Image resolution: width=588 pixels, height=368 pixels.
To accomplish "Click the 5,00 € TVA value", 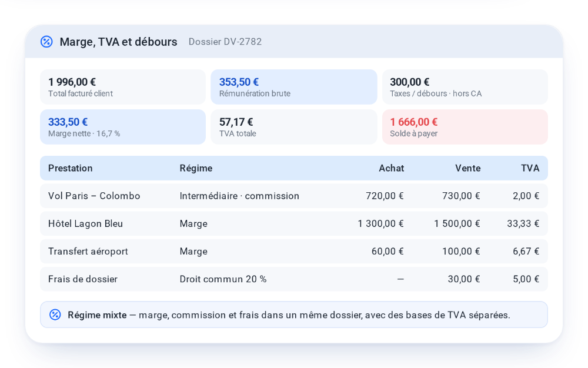I will tap(526, 279).
